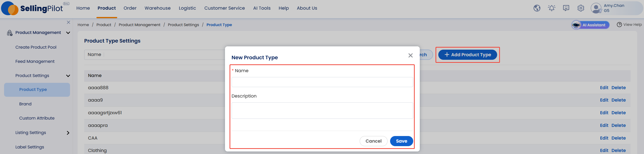Click the aaaagsrtjzxw61 product type name
Viewport: 644px width, 154px height.
(x=105, y=113)
